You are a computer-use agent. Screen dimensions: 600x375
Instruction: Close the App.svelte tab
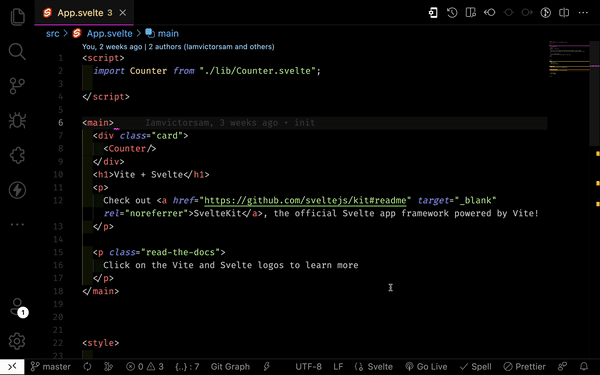(122, 13)
